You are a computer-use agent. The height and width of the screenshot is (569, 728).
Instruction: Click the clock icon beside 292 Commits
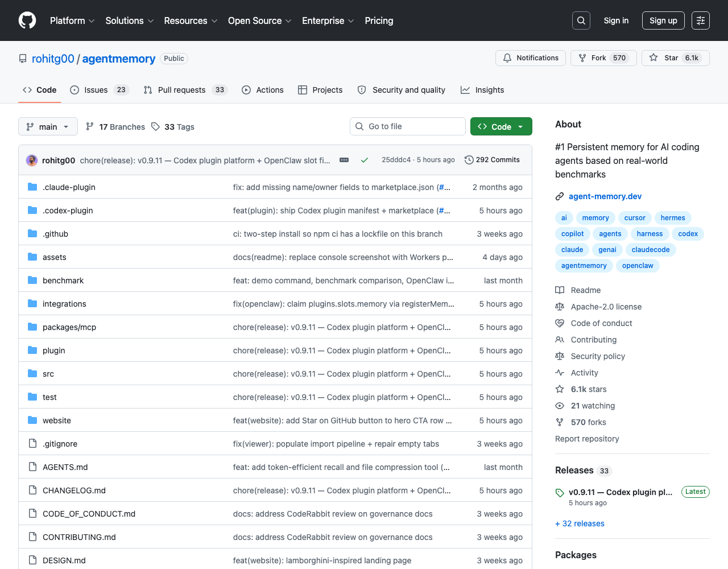click(469, 160)
